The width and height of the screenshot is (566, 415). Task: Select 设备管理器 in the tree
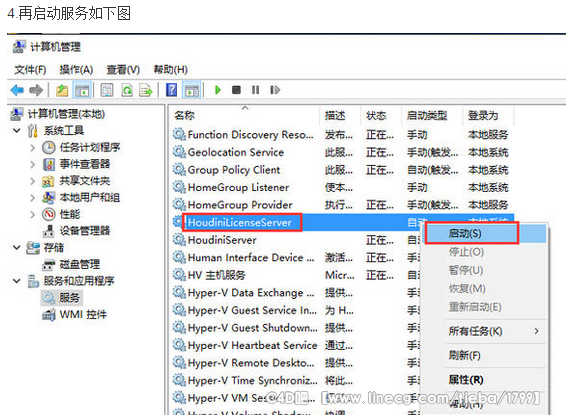(85, 231)
